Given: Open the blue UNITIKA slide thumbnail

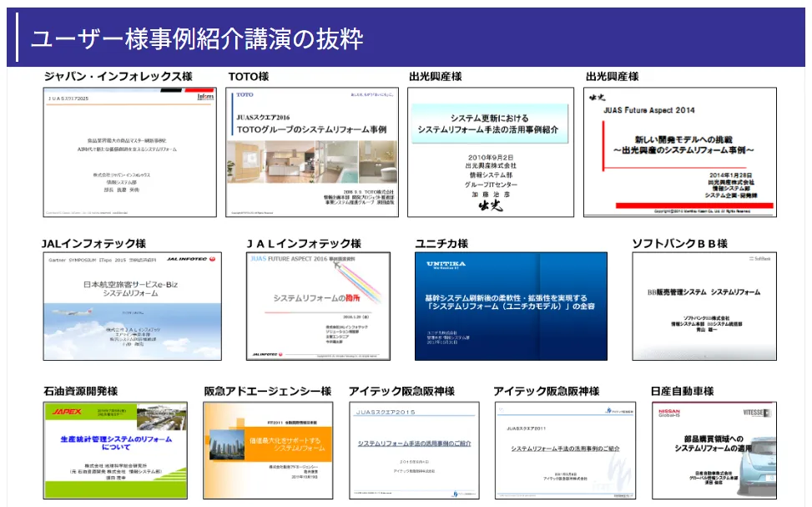Looking at the screenshot, I should tap(511, 307).
